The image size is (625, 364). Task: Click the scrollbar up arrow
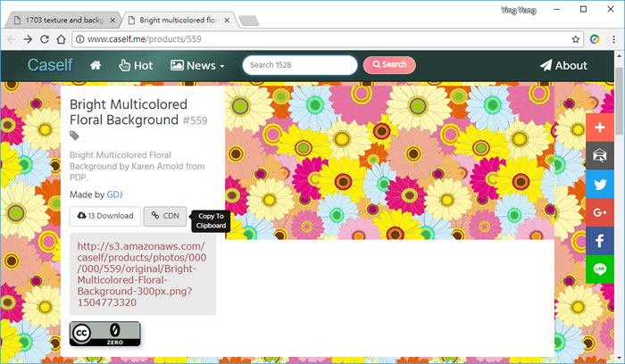tap(619, 55)
